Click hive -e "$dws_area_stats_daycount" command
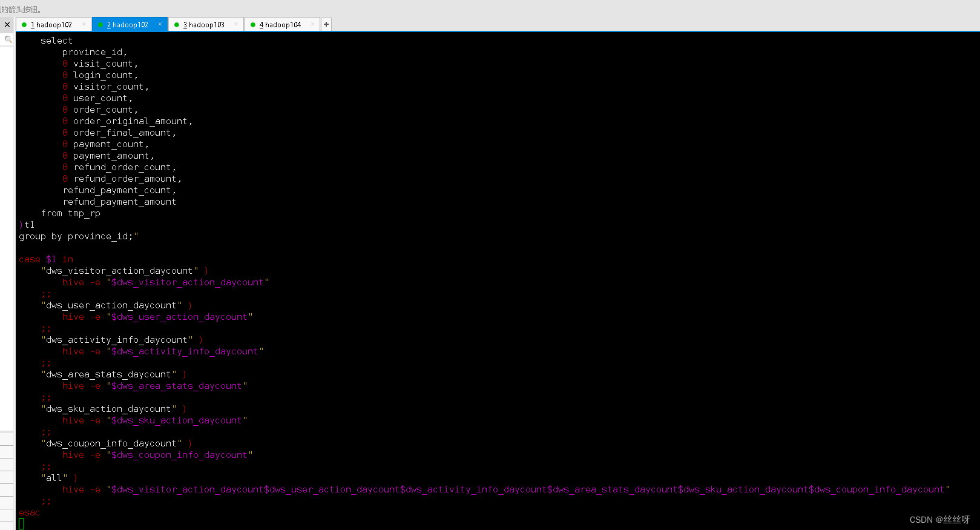Screen dimensions: 980x530 pyautogui.click(x=154, y=386)
